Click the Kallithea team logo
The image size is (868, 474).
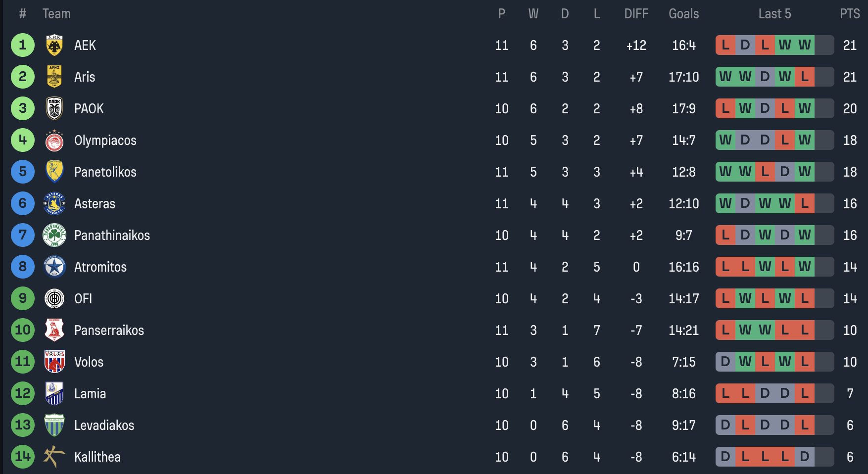[x=54, y=457]
